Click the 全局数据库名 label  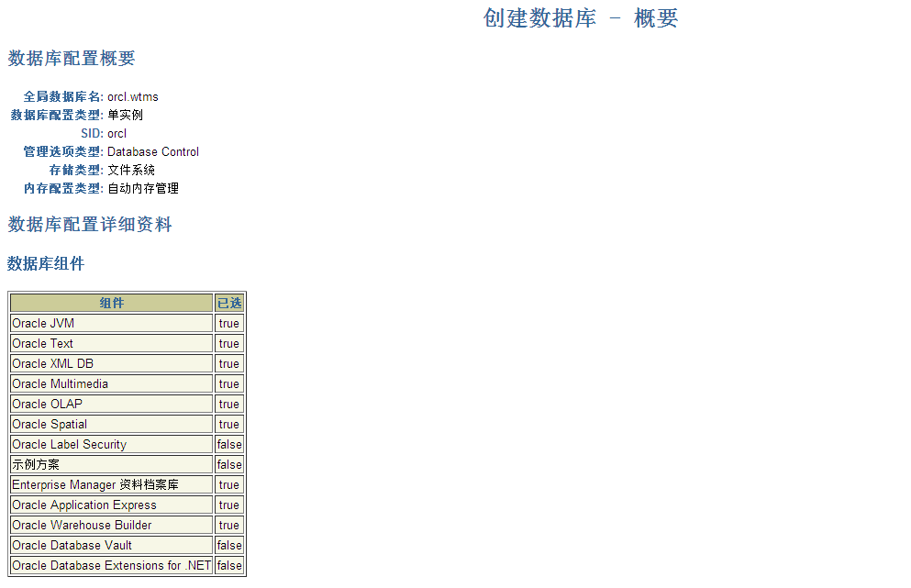click(x=63, y=96)
